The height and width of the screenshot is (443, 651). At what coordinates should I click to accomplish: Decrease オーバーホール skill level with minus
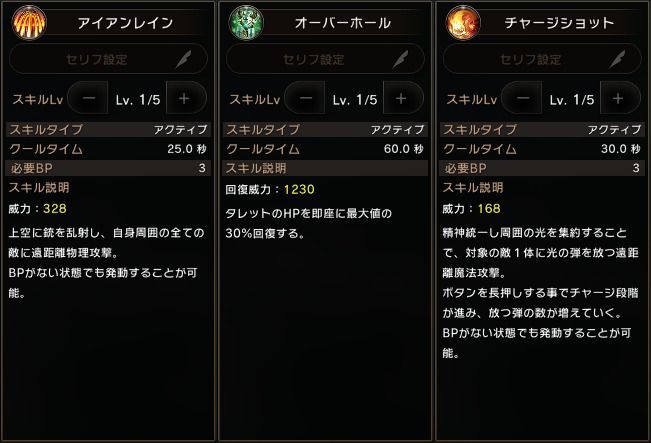point(306,98)
